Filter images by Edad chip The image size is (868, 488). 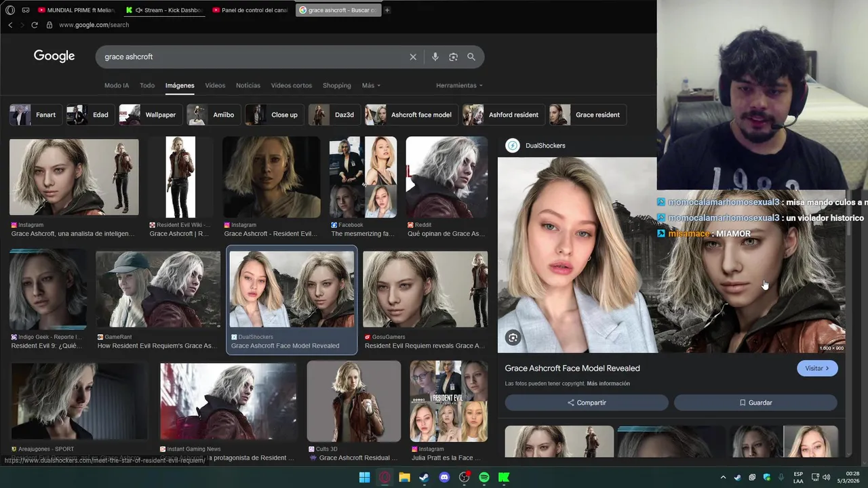coord(90,115)
